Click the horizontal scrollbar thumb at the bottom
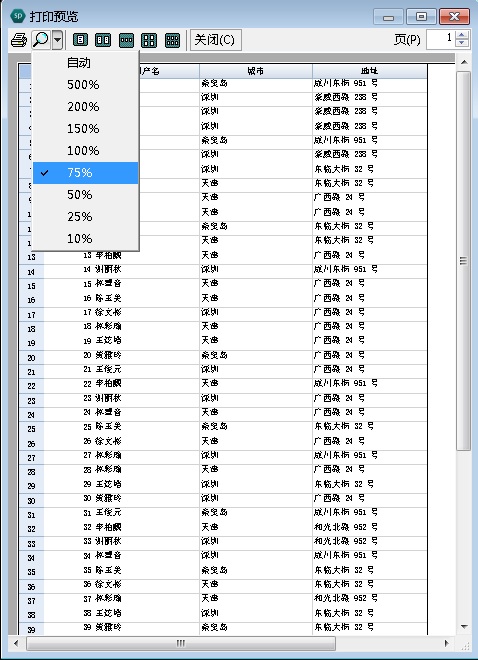Image resolution: width=478 pixels, height=660 pixels. [x=181, y=643]
